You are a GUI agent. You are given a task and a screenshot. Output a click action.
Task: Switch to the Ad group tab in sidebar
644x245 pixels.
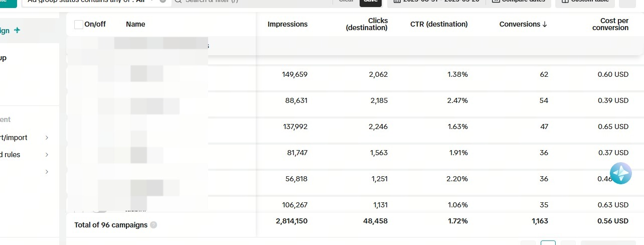(x=3, y=58)
